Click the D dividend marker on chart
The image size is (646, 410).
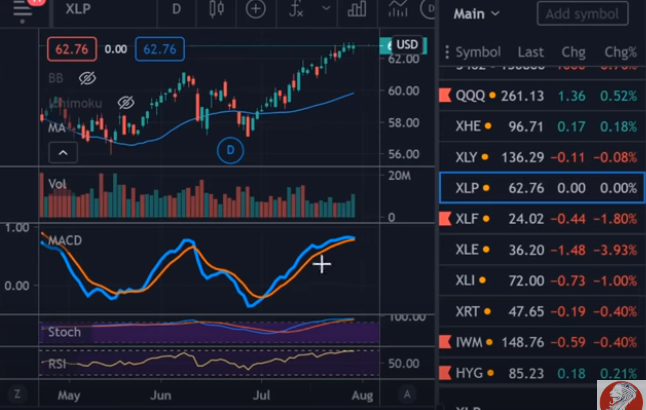click(x=230, y=150)
